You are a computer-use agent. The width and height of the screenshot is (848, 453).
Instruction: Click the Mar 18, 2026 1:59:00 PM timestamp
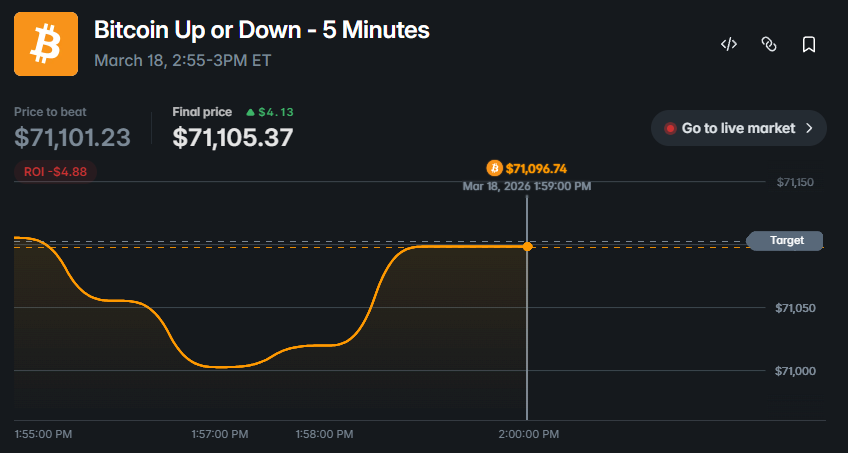(x=527, y=186)
